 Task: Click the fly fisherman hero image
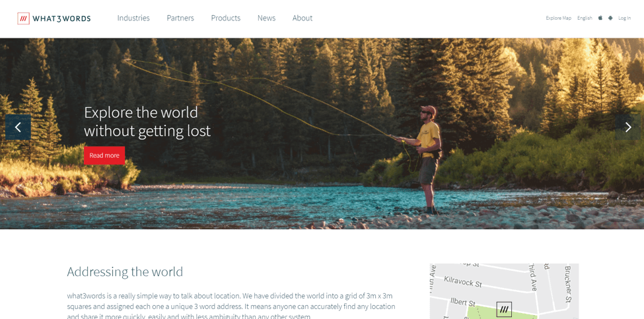[x=322, y=133]
